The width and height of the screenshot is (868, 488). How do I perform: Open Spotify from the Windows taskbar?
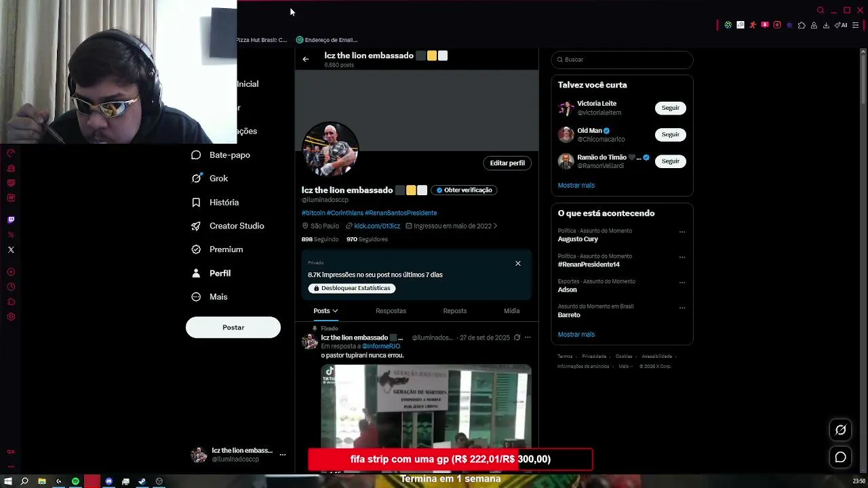click(75, 481)
